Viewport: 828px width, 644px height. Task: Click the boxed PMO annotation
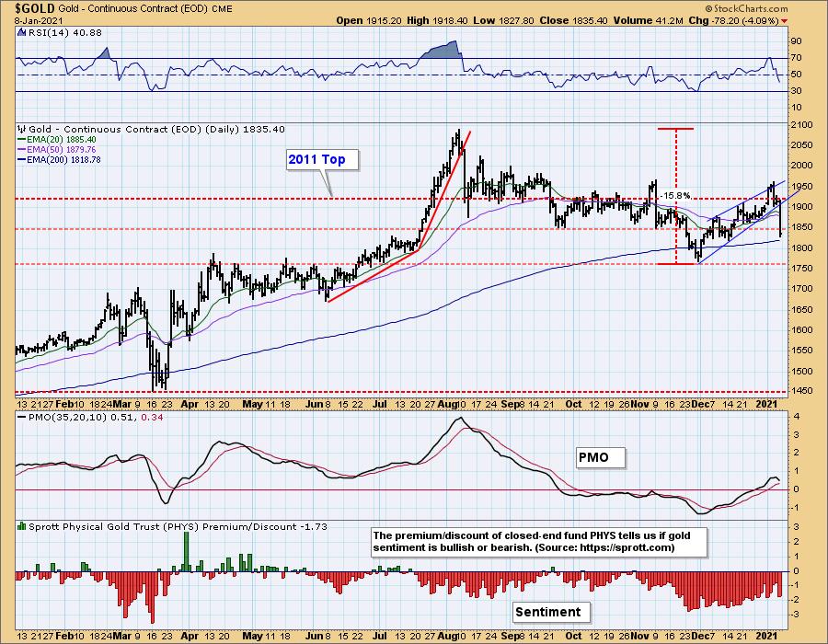(600, 457)
